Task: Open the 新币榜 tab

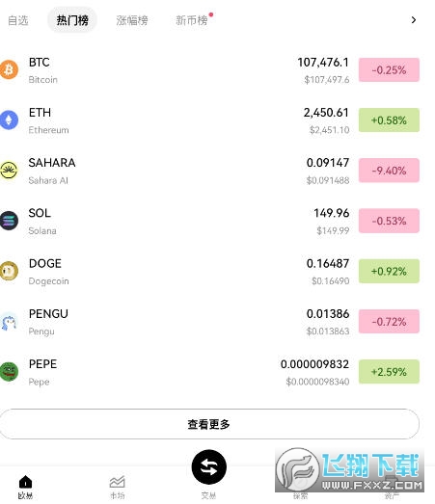Action: 192,20
